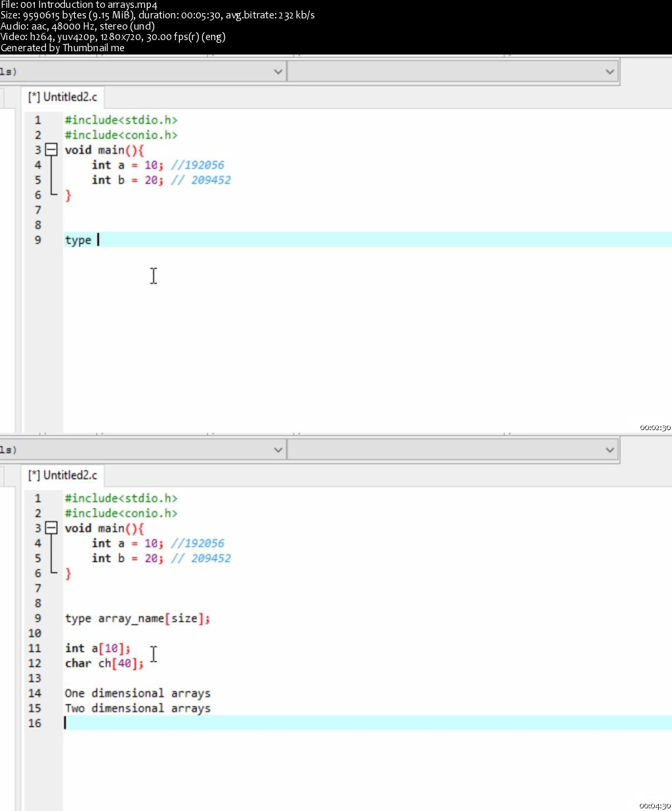Image resolution: width=672 pixels, height=811 pixels.
Task: Click line number 16 in lower editor gutter
Action: [x=35, y=724]
